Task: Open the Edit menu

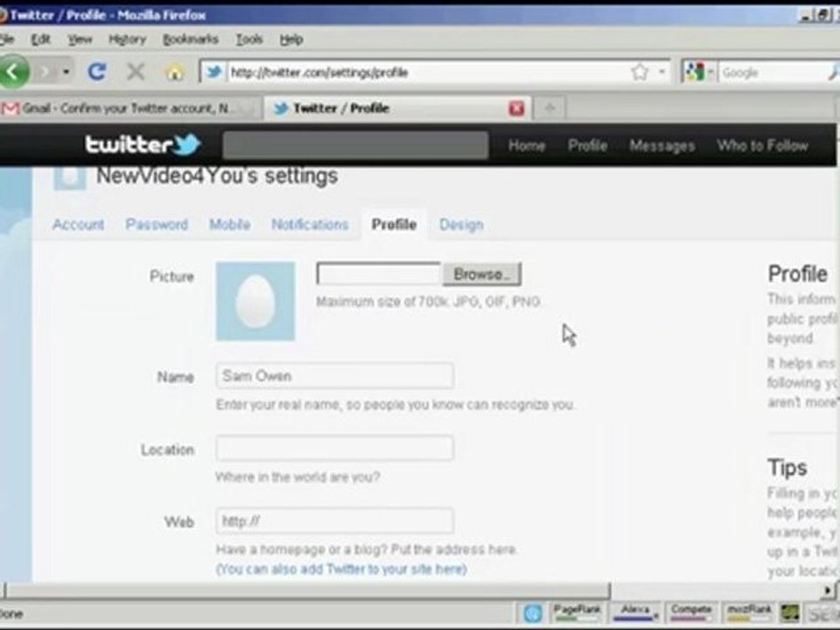Action: (x=41, y=39)
